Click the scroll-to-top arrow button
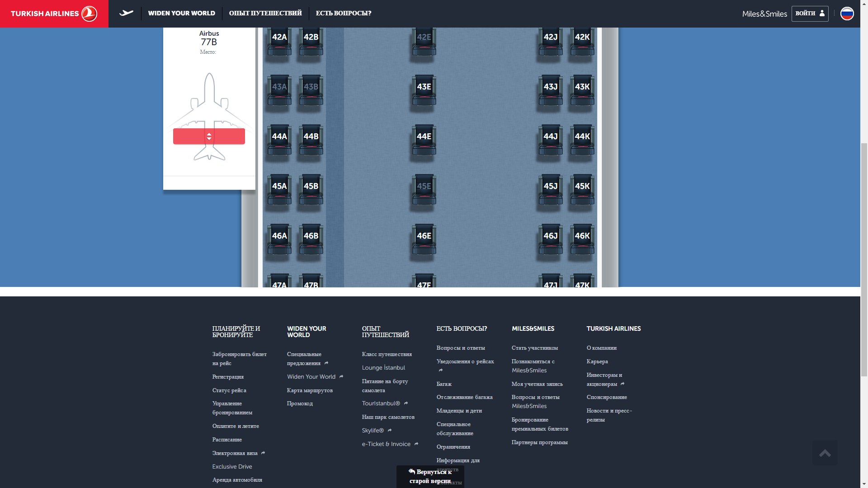 [825, 453]
